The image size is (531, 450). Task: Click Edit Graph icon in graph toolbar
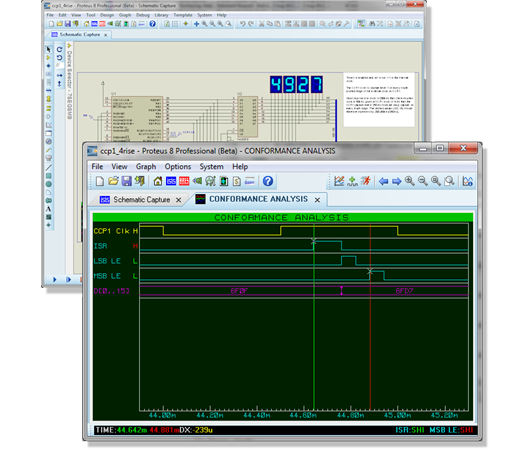(339, 181)
